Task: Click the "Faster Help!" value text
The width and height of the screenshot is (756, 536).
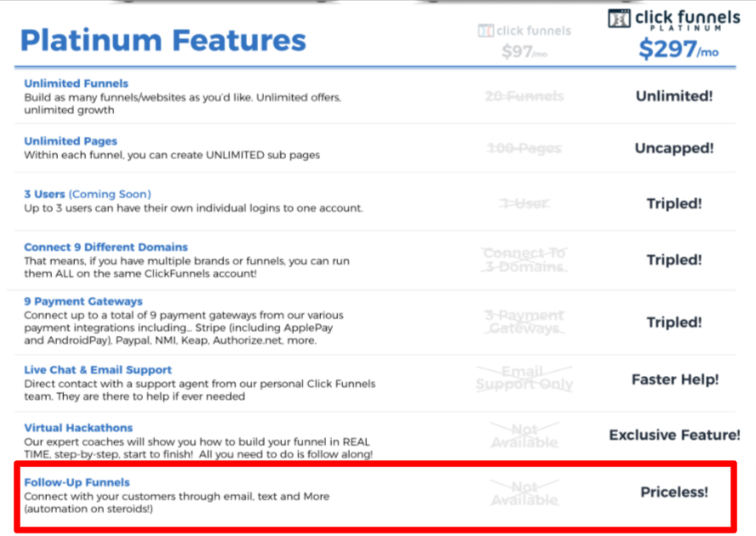Action: (675, 379)
